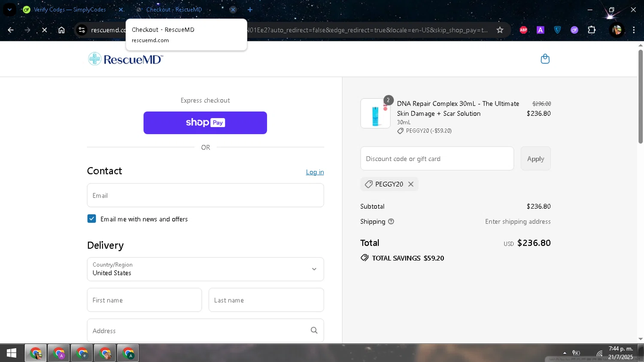Pay with Shop Pay express checkout
Screen dimensions: 644x362
pyautogui.click(x=205, y=123)
